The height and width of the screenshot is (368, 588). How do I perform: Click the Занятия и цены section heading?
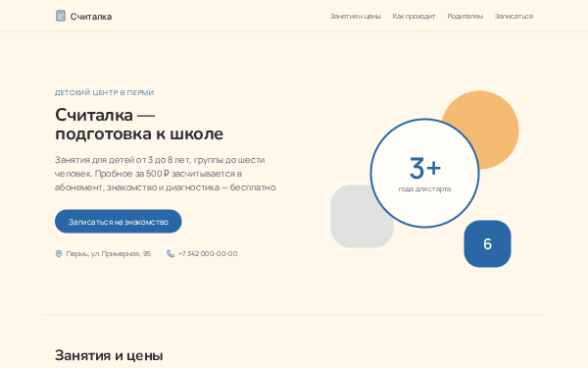click(x=109, y=355)
